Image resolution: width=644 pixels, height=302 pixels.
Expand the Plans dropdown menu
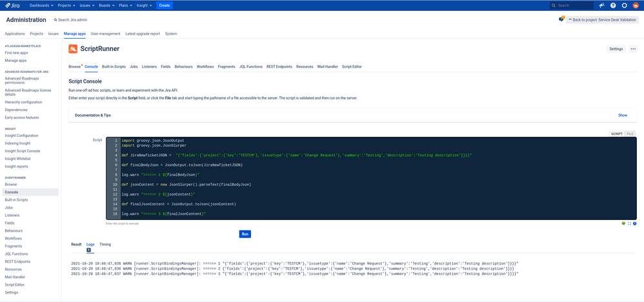click(x=125, y=5)
